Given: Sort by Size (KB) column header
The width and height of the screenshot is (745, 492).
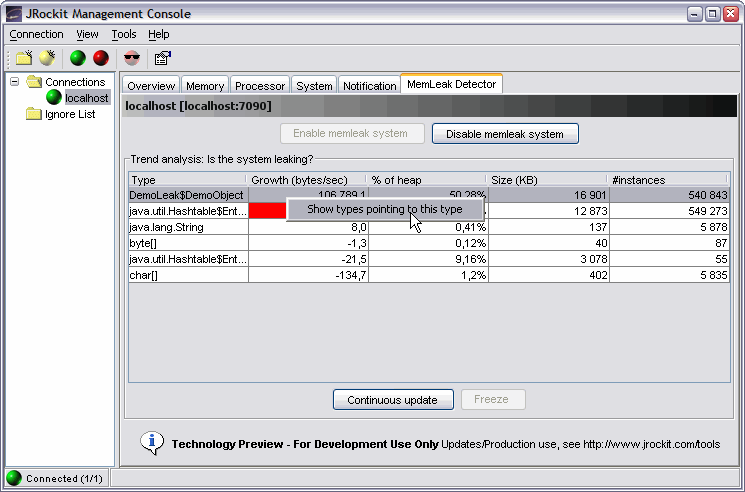Looking at the screenshot, I should [x=548, y=180].
